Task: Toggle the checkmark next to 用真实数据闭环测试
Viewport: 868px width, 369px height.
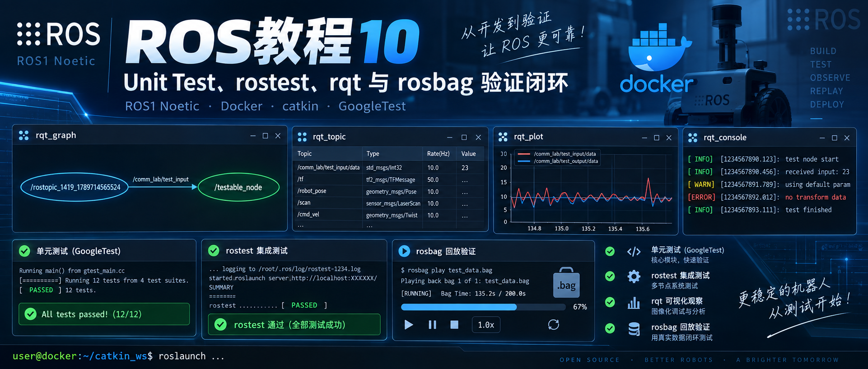Action: (x=610, y=328)
